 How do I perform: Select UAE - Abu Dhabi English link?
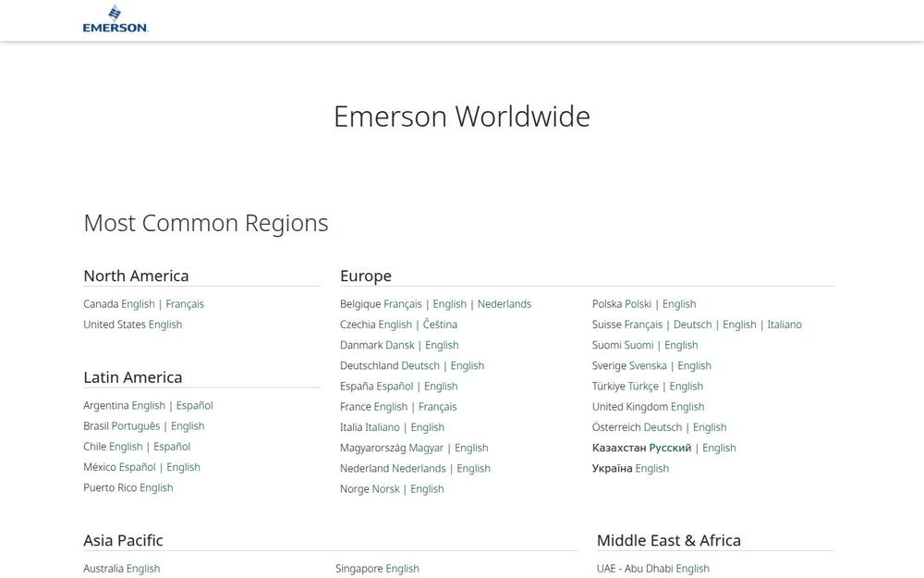tap(692, 569)
